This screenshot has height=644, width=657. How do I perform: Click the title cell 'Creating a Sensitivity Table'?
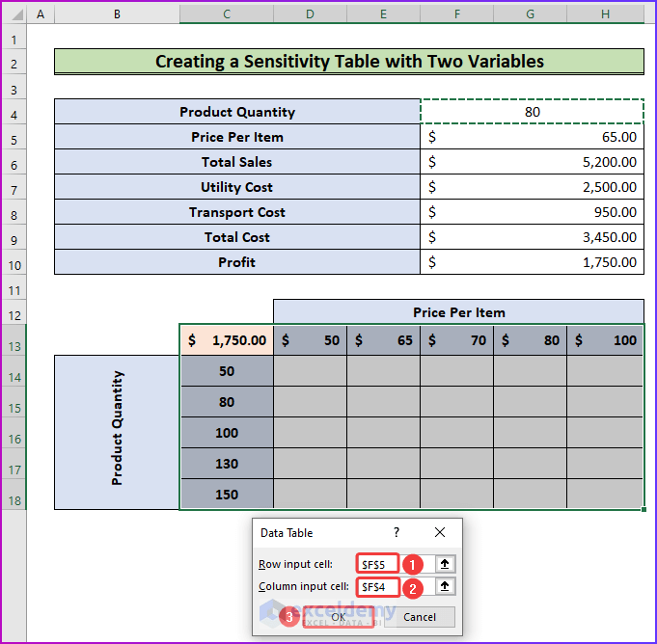click(349, 62)
